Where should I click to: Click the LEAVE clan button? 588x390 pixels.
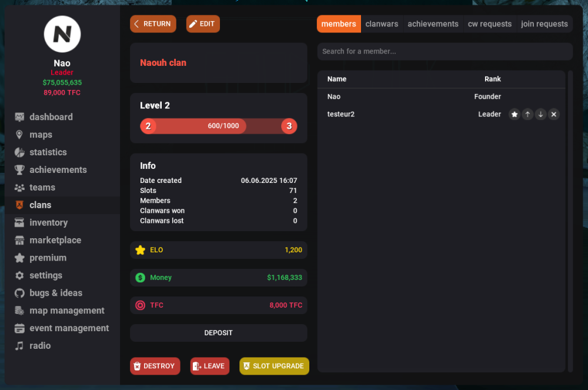[x=210, y=366]
